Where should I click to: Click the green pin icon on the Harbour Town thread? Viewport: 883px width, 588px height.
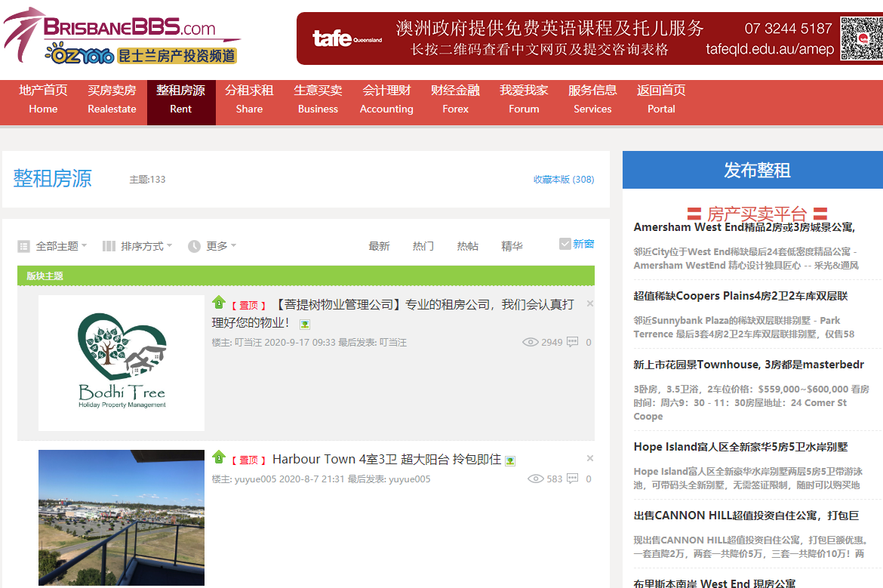219,457
